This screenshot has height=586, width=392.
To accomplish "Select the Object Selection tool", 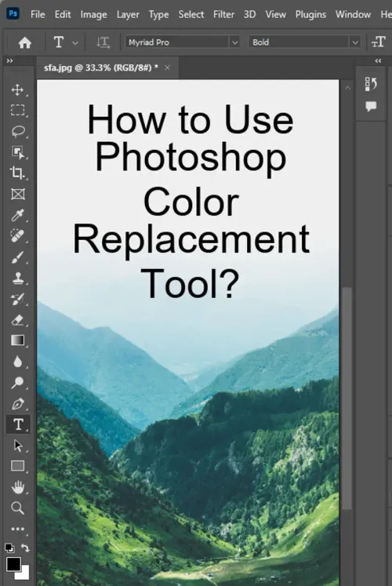I will point(17,152).
